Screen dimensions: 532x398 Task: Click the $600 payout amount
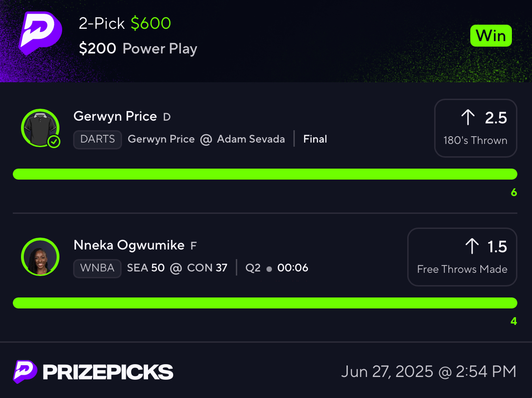click(x=151, y=23)
